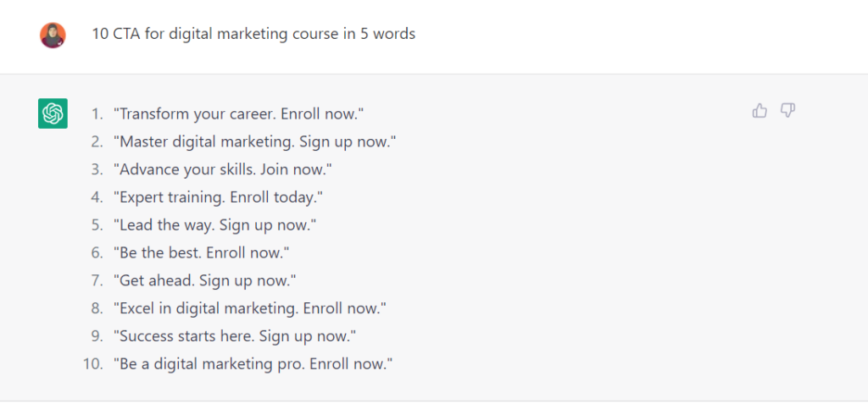
Task: Click "Be a digital marketing pro" line
Action: (253, 364)
